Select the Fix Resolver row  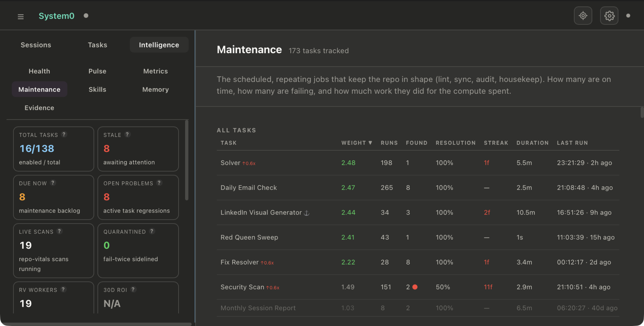[418, 262]
